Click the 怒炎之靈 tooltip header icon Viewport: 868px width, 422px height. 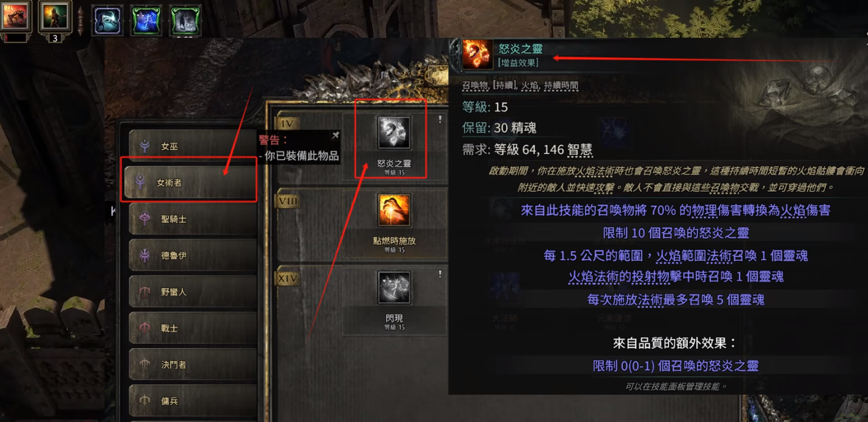pos(477,54)
